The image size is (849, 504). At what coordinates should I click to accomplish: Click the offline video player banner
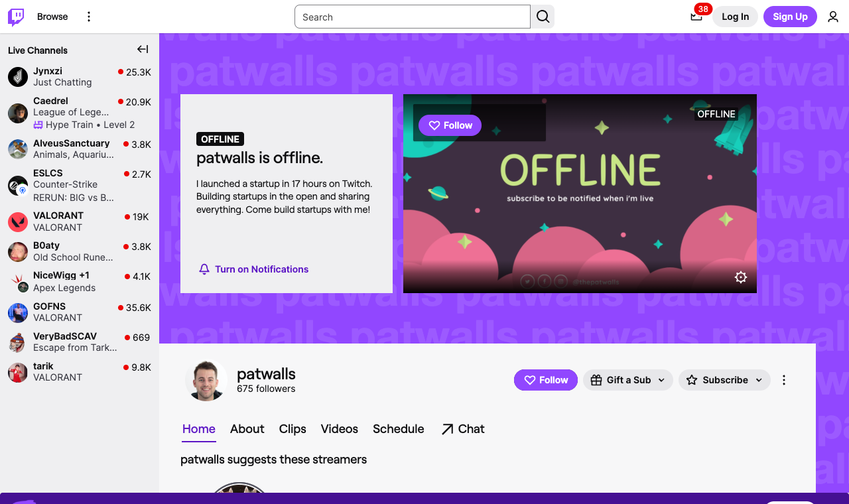point(580,194)
